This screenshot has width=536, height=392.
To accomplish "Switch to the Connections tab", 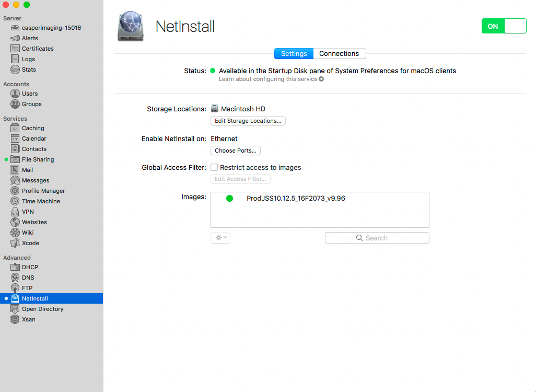I will pos(339,53).
